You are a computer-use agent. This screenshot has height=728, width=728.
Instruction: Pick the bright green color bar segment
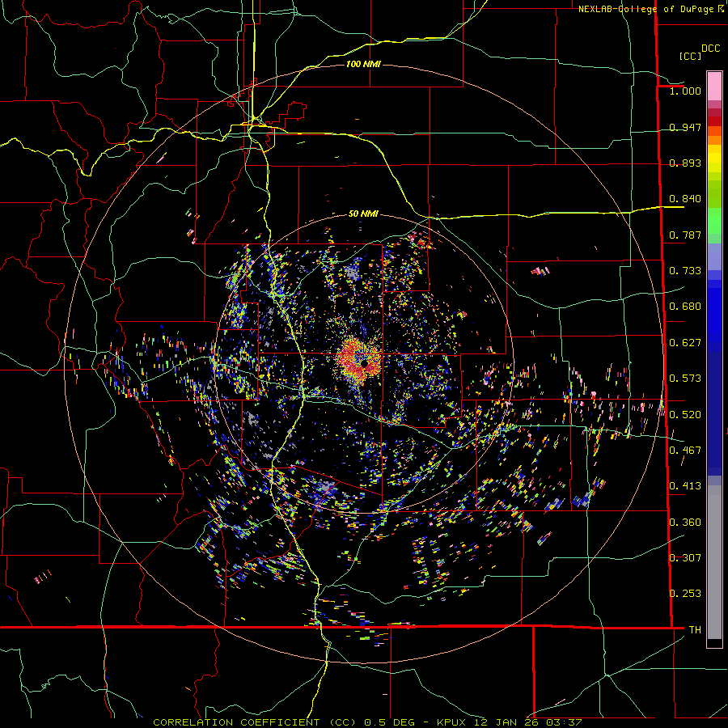(x=714, y=221)
